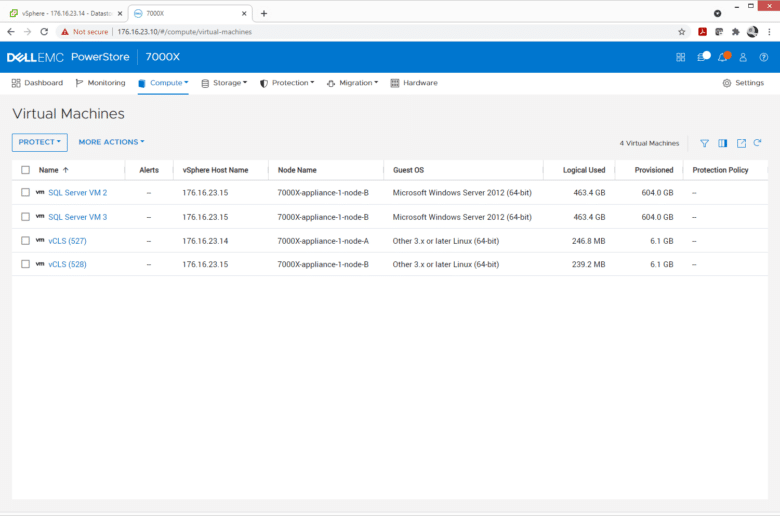Reload the browser page
The image size is (780, 516).
(x=44, y=32)
